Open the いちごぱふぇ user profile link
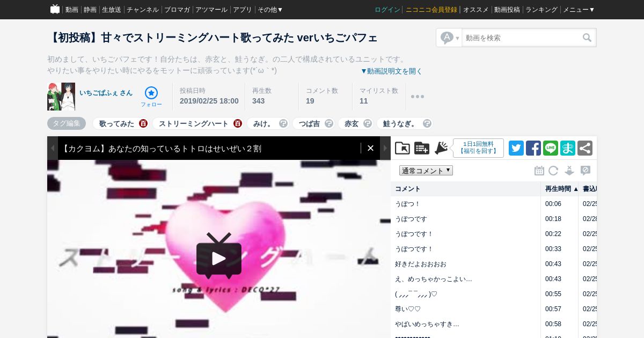 click(x=106, y=92)
